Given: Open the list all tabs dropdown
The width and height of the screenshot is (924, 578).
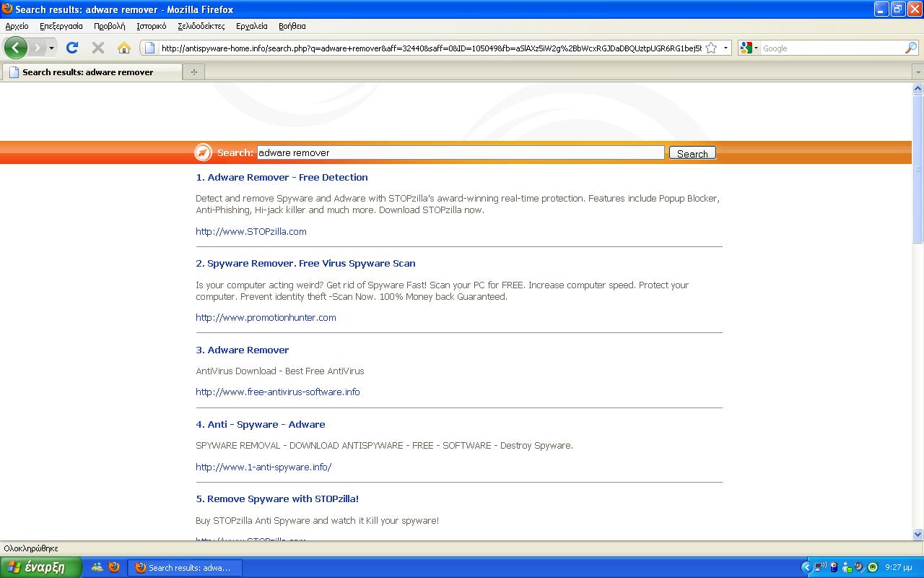Looking at the screenshot, I should pyautogui.click(x=918, y=72).
